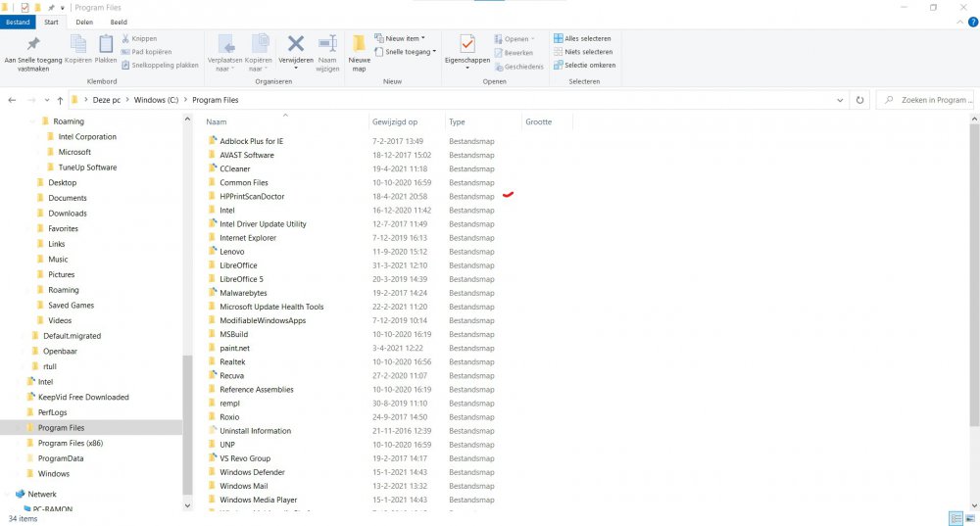The image size is (980, 526).
Task: Open the Delen ribbon tab
Action: [84, 22]
